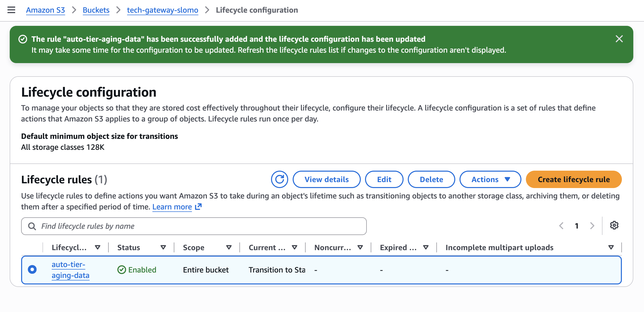Image resolution: width=644 pixels, height=312 pixels.
Task: Edit the selected lifecycle rule
Action: tap(384, 179)
